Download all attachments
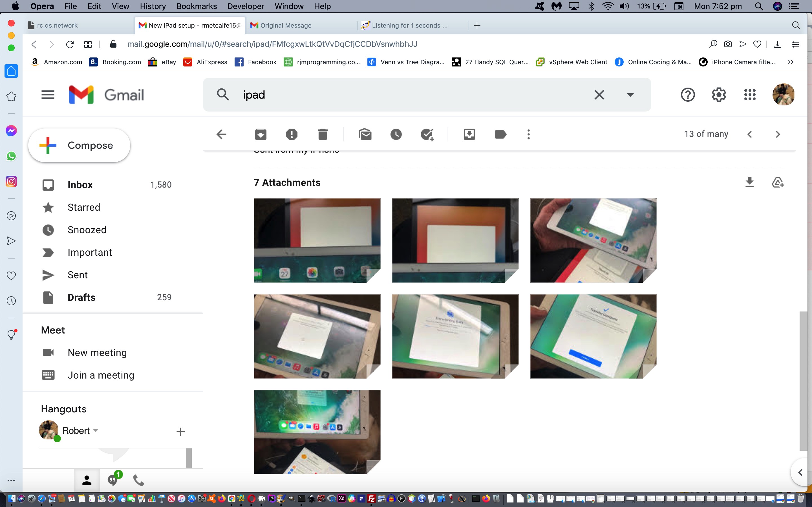The width and height of the screenshot is (812, 507). tap(749, 183)
